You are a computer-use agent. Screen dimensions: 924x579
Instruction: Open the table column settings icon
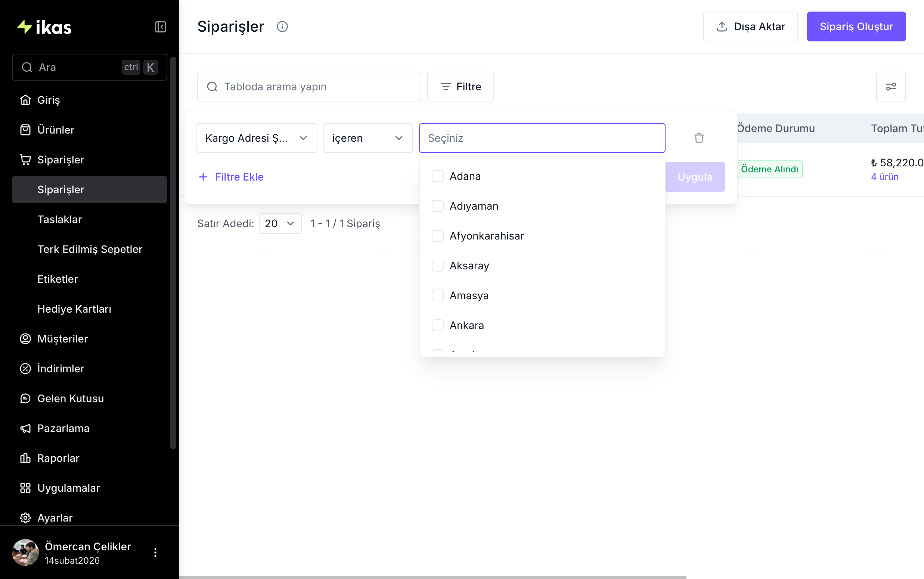[890, 87]
